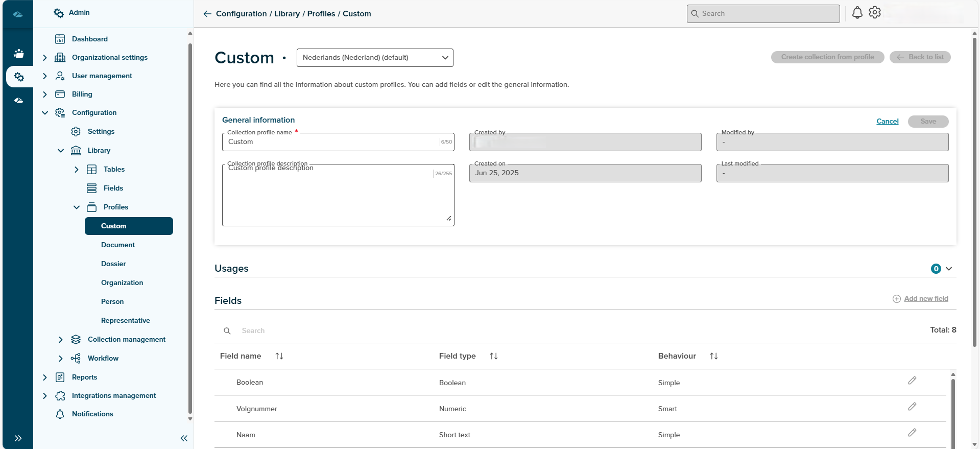The height and width of the screenshot is (449, 980).
Task: Expand the Usages section chevron
Action: [x=949, y=269]
